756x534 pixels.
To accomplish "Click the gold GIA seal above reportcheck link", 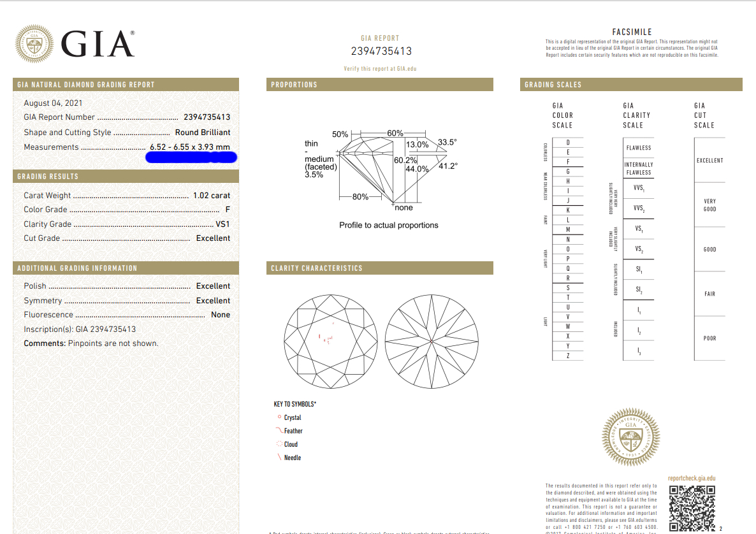I will click(x=630, y=437).
